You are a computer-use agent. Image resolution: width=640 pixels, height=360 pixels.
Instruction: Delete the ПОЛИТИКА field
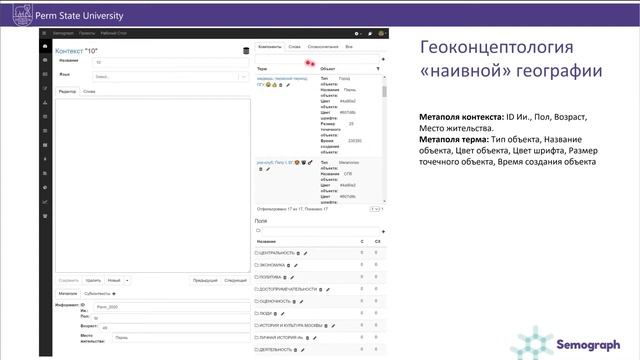coord(285,278)
